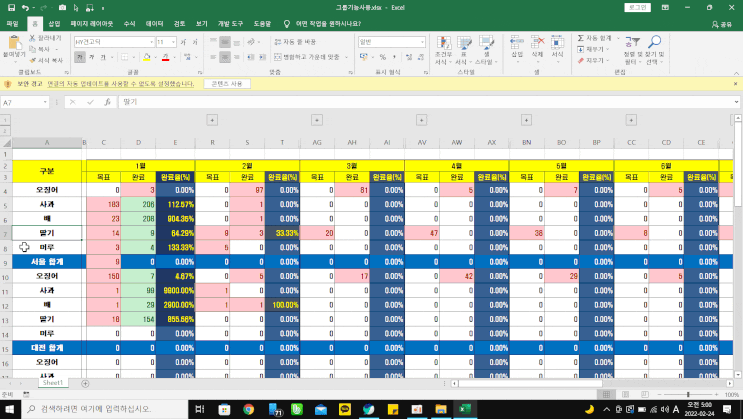Click the borders icon in font group
The image size is (743, 419).
pyautogui.click(x=124, y=57)
